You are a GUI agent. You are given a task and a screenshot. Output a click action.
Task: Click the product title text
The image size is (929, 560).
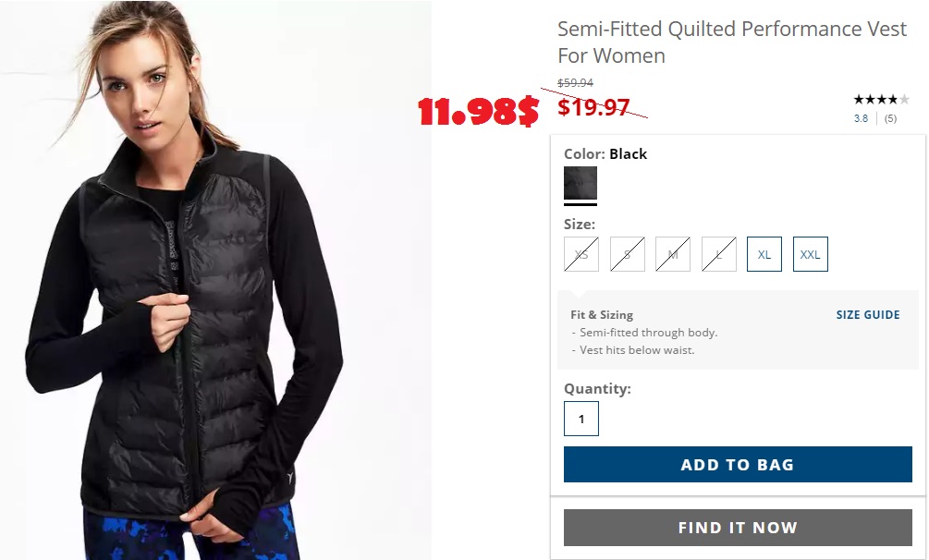point(732,43)
